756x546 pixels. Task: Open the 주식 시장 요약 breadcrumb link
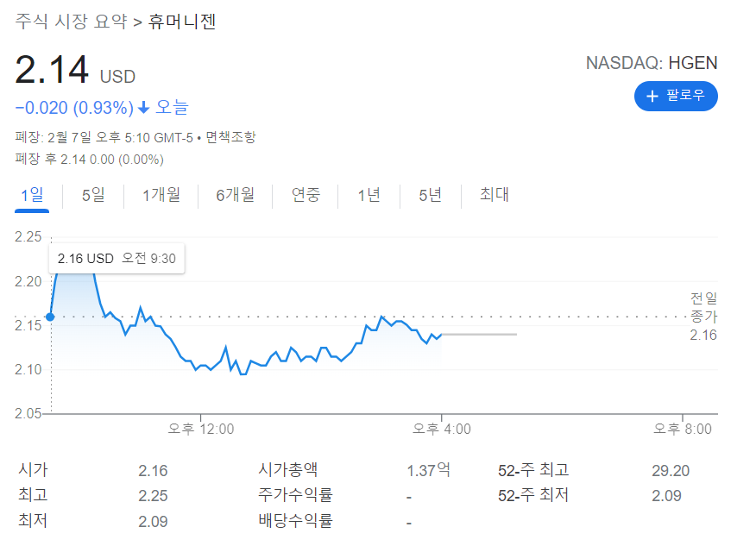coord(72,22)
